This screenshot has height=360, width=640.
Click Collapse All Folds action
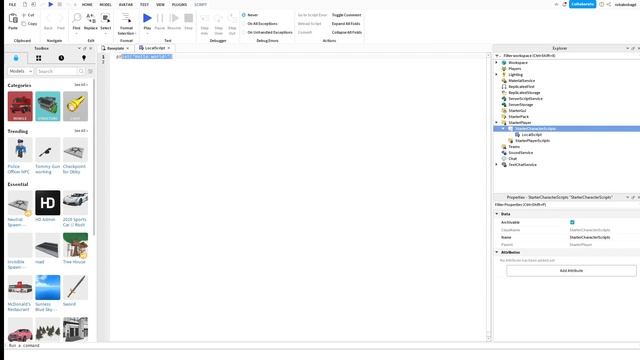click(x=347, y=32)
